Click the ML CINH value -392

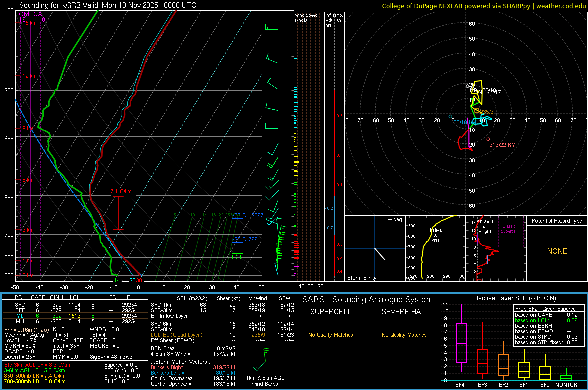(x=57, y=316)
